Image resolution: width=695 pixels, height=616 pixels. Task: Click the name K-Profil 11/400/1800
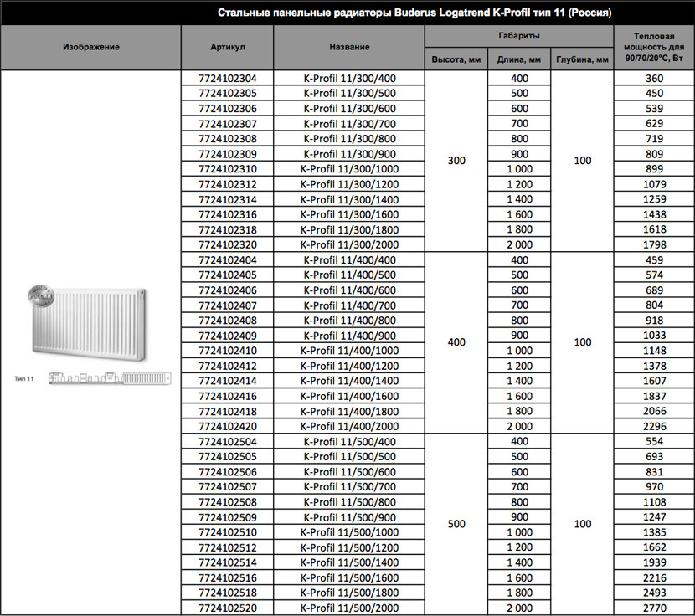(349, 411)
